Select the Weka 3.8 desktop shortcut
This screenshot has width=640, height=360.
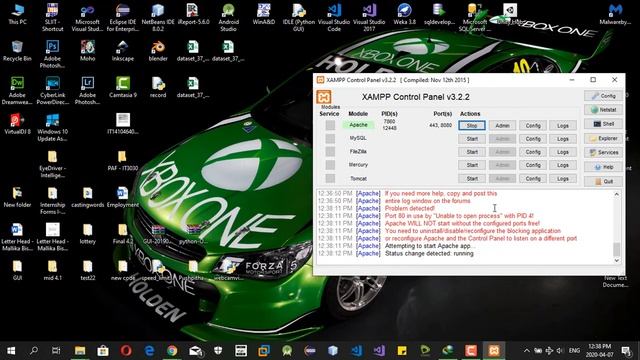tap(404, 14)
